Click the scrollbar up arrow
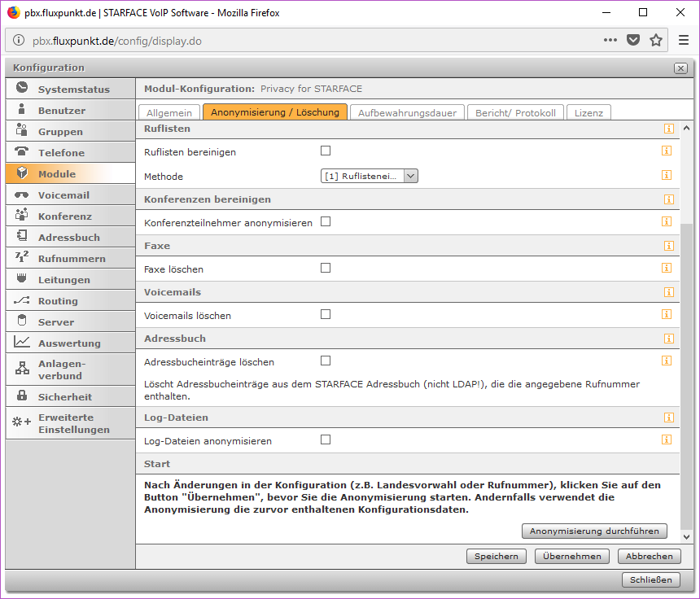This screenshot has height=599, width=700. pyautogui.click(x=687, y=128)
